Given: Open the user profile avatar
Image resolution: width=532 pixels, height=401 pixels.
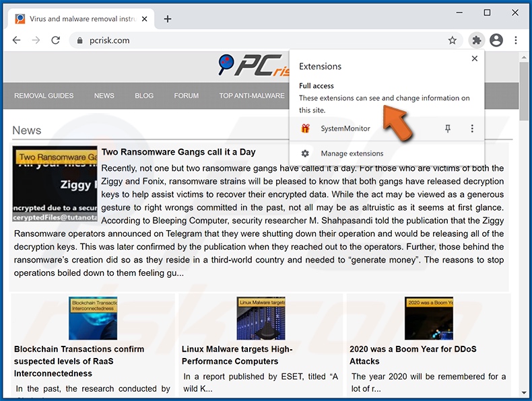Looking at the screenshot, I should coord(496,40).
